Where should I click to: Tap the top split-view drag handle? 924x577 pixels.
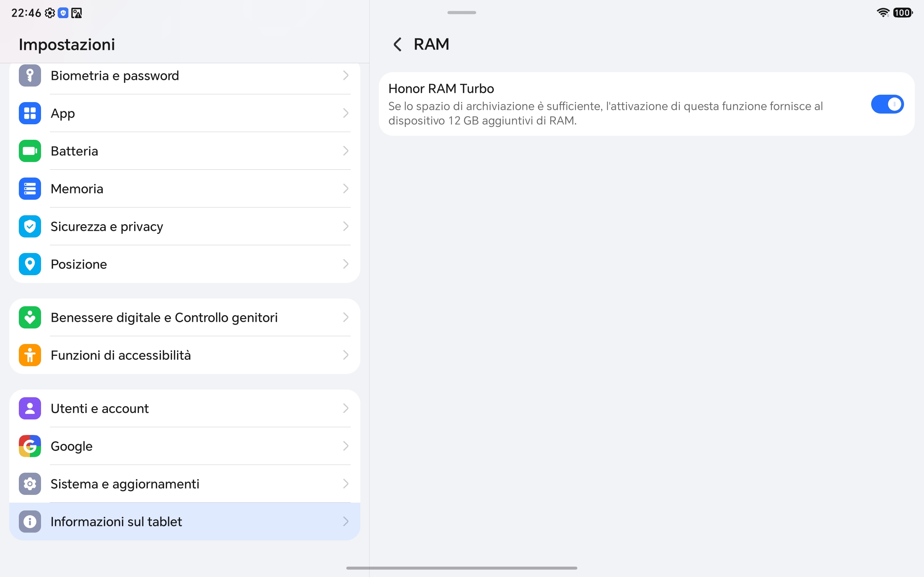point(462,13)
